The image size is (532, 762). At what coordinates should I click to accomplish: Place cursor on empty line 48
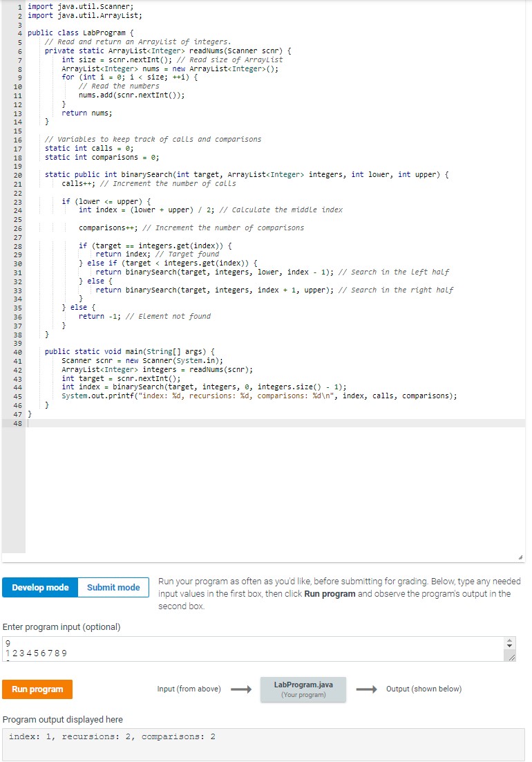point(275,423)
